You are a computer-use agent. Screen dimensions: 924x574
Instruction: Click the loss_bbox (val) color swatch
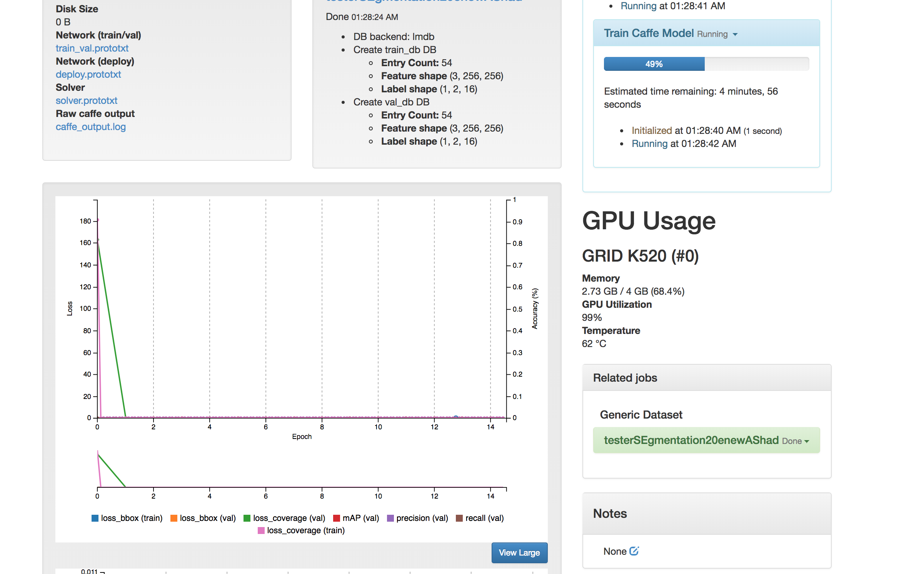174,518
